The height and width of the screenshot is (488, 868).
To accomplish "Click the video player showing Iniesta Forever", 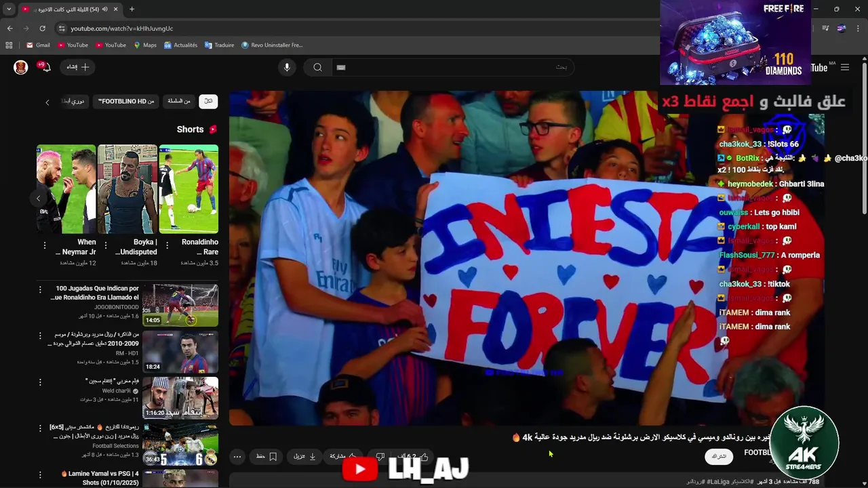I will coord(527,258).
